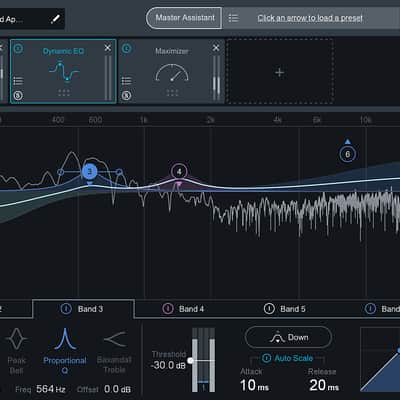Image resolution: width=400 pixels, height=400 pixels.
Task: Choose Peak Bell filter shape
Action: click(16, 351)
